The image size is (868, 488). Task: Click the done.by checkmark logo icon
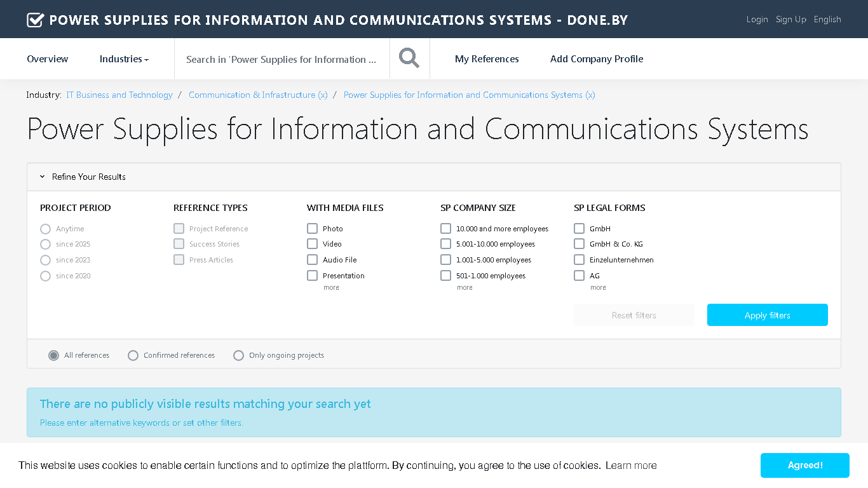pos(35,20)
